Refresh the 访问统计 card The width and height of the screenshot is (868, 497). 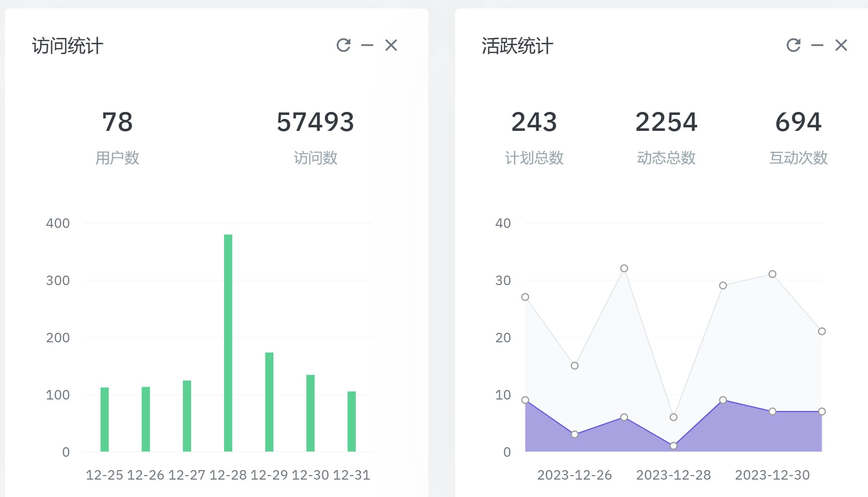click(x=344, y=45)
